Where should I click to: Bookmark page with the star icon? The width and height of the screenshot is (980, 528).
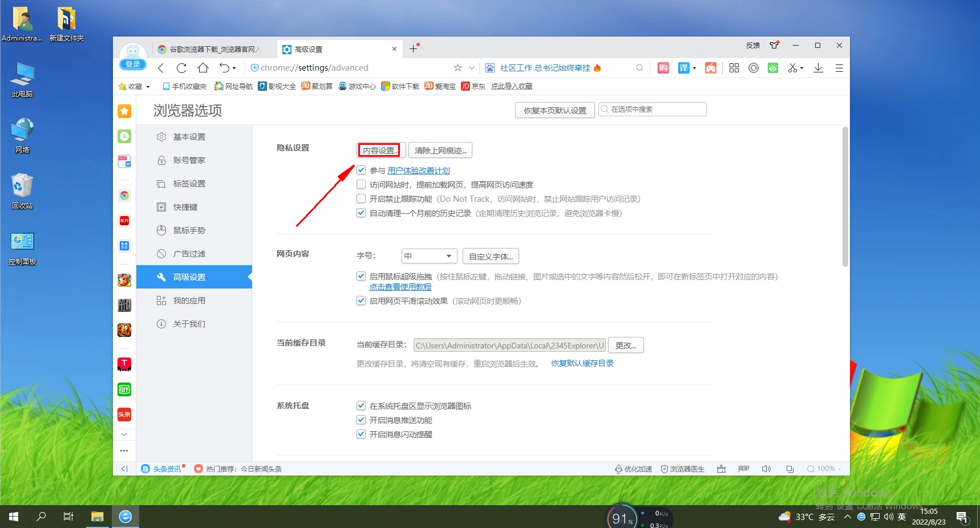point(457,68)
